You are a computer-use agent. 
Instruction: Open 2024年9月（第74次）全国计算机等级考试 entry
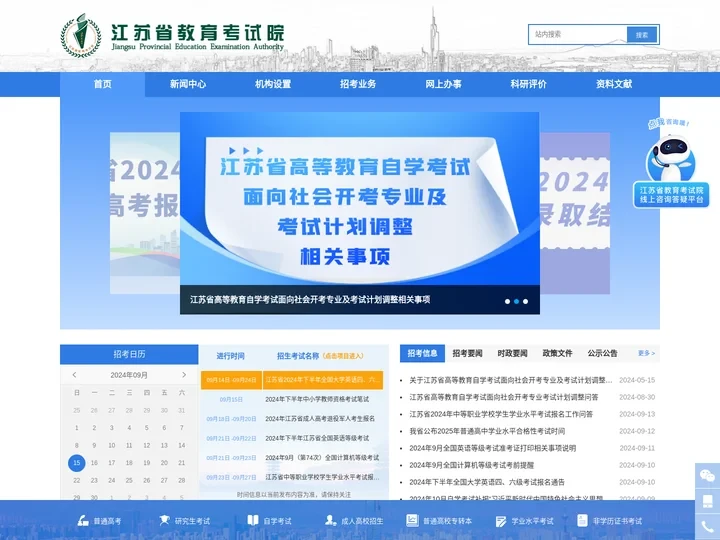322,458
